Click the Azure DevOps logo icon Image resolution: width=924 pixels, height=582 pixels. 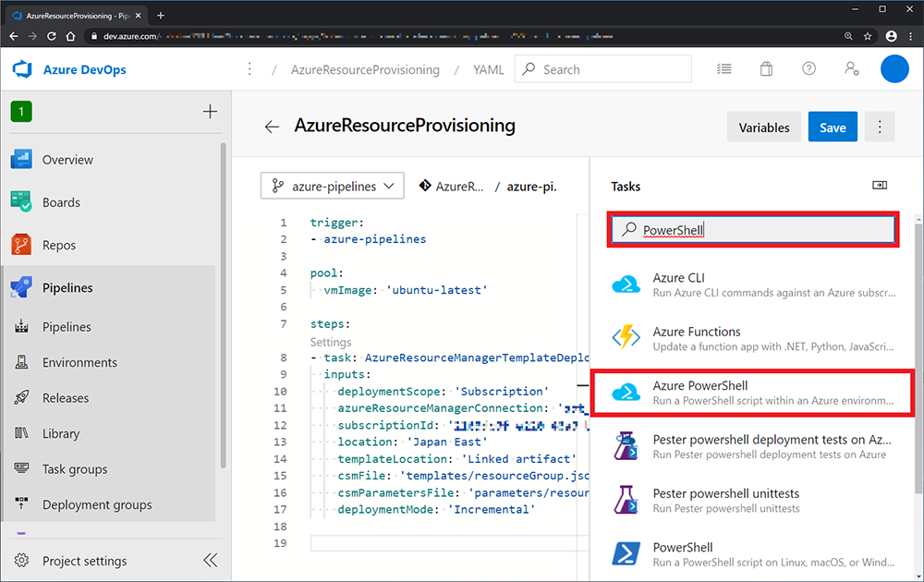[x=22, y=69]
